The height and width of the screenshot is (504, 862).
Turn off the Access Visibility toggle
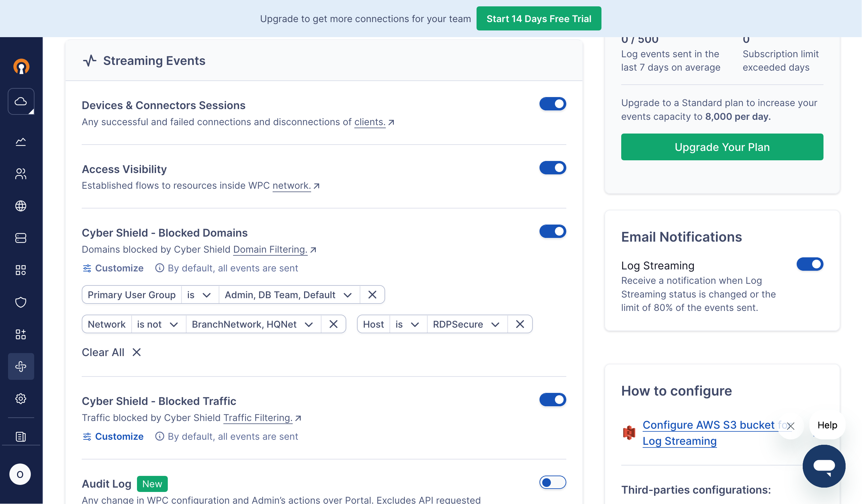tap(553, 168)
